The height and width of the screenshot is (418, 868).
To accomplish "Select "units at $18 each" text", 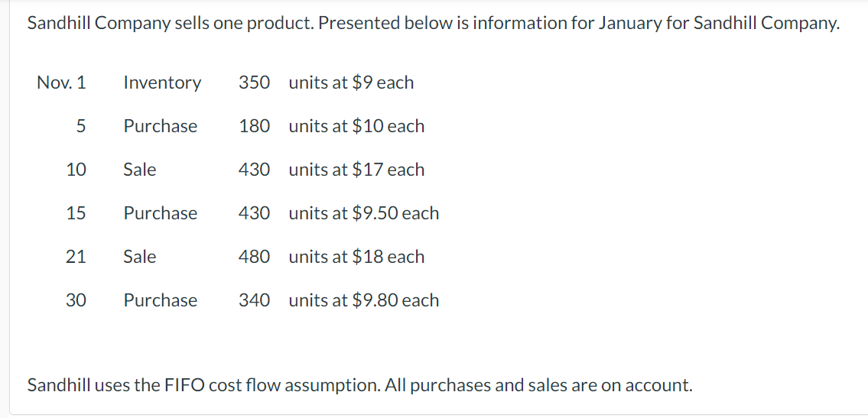I will (356, 257).
